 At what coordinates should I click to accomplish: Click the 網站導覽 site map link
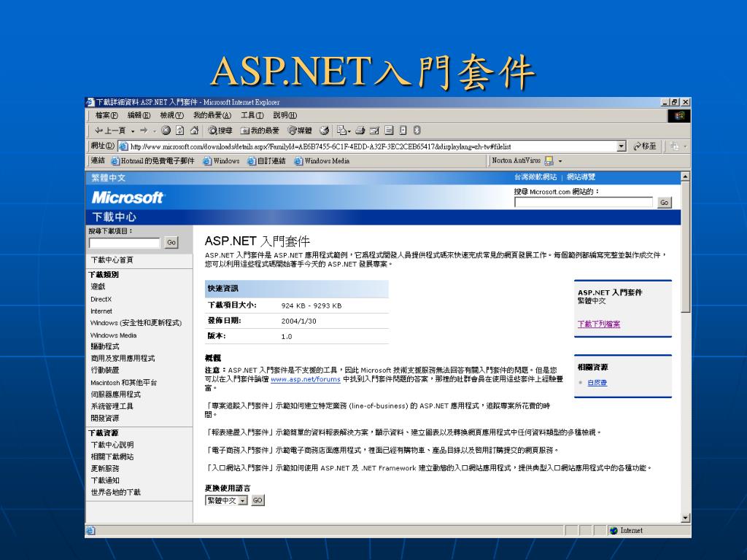pos(581,176)
